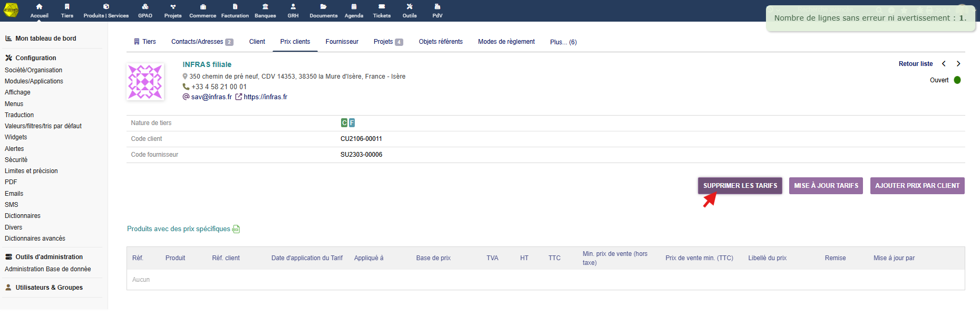Switch to the Fournisseur tab
Screen dimensions: 980x314
point(342,42)
